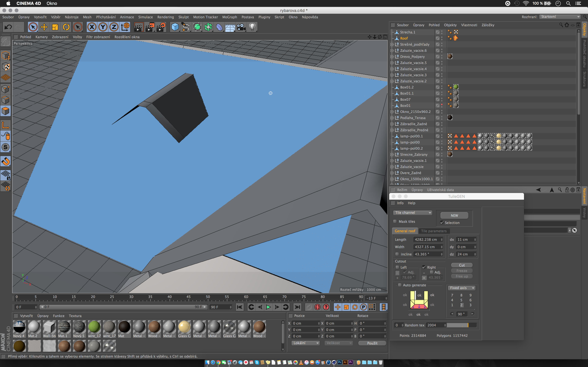Click the NEW button in TuileGEN
588x367 pixels.
[454, 216]
